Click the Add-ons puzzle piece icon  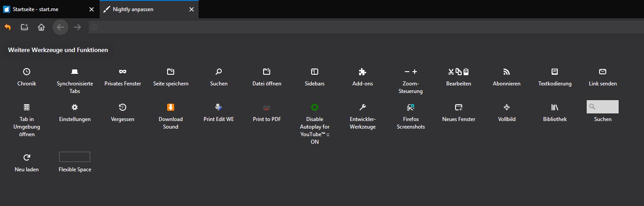tap(363, 72)
